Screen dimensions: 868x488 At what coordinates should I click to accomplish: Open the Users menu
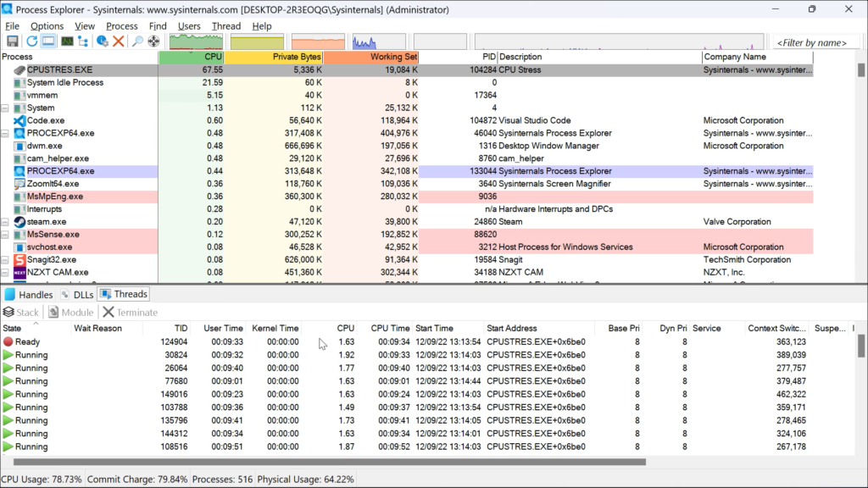point(189,26)
